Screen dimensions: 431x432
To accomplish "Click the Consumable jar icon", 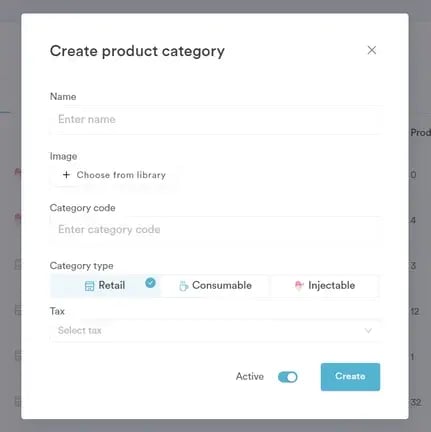I will tap(183, 286).
